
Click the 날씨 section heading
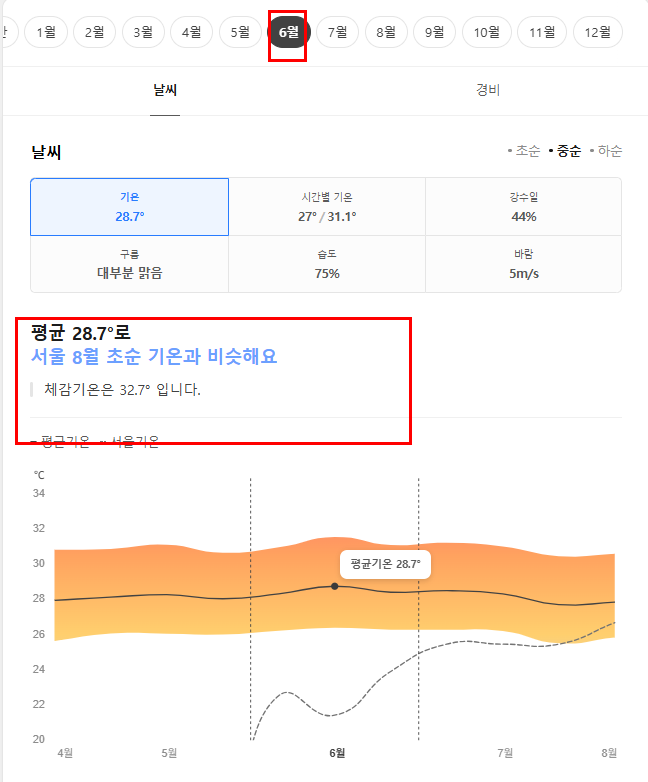pos(46,152)
